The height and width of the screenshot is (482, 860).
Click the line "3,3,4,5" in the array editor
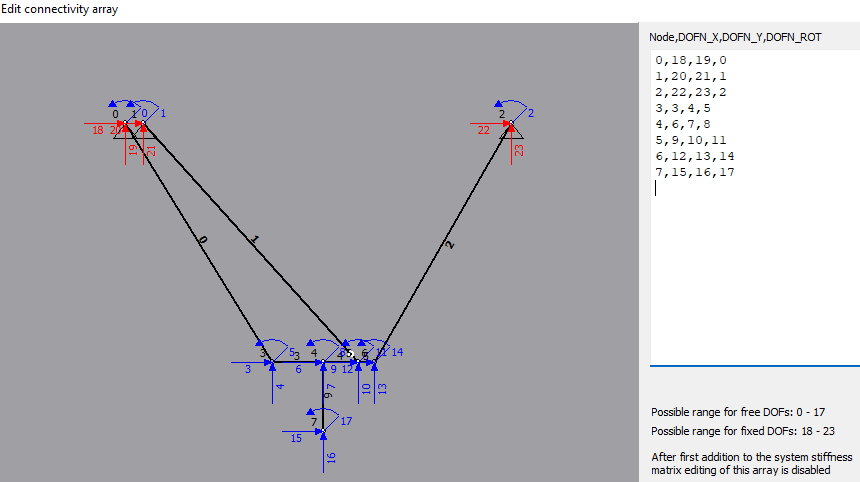[683, 109]
